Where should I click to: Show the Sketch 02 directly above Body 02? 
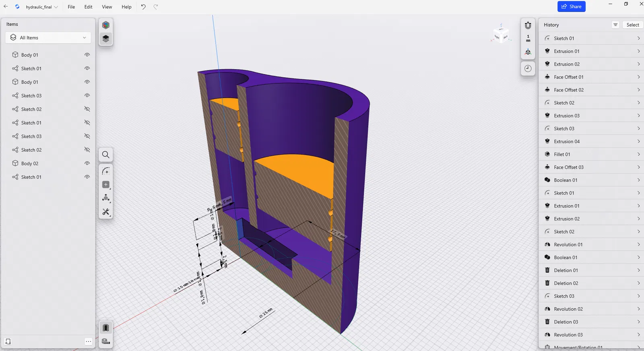click(87, 150)
